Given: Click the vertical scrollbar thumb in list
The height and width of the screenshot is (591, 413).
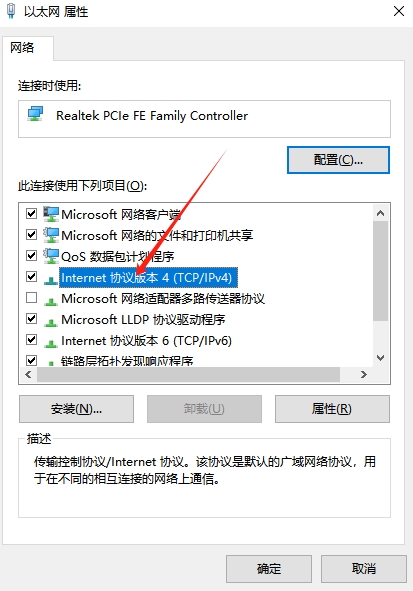Looking at the screenshot, I should click(x=381, y=271).
